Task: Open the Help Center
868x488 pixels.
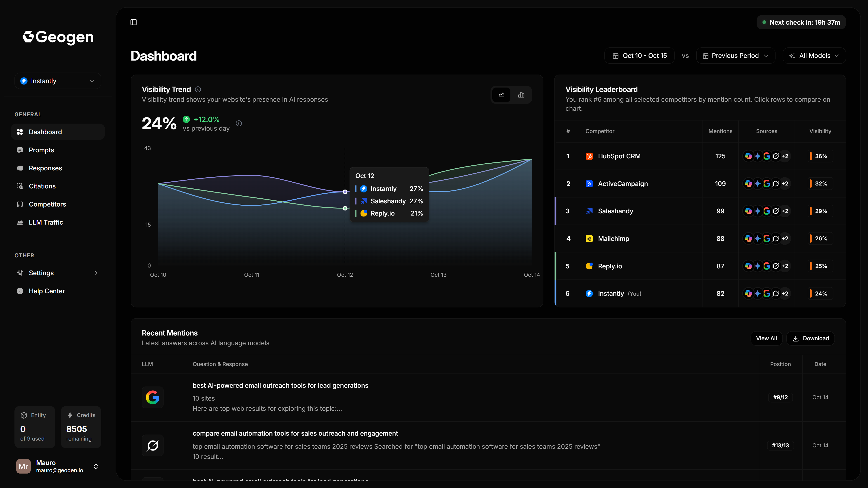Action: (47, 291)
